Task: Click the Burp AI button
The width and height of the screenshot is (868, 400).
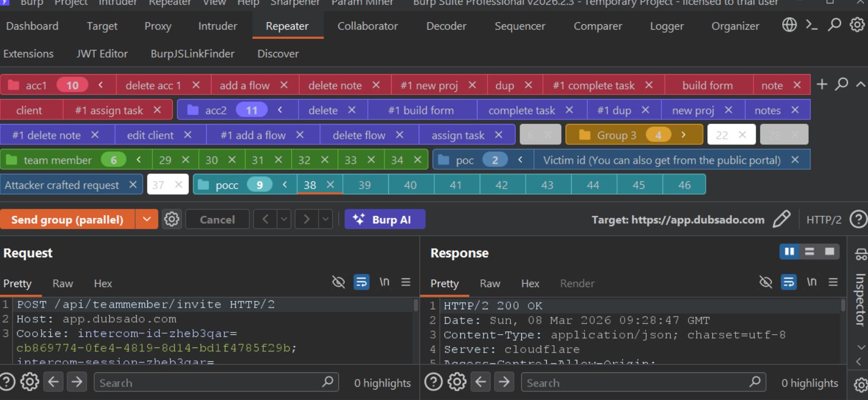Action: pyautogui.click(x=384, y=220)
